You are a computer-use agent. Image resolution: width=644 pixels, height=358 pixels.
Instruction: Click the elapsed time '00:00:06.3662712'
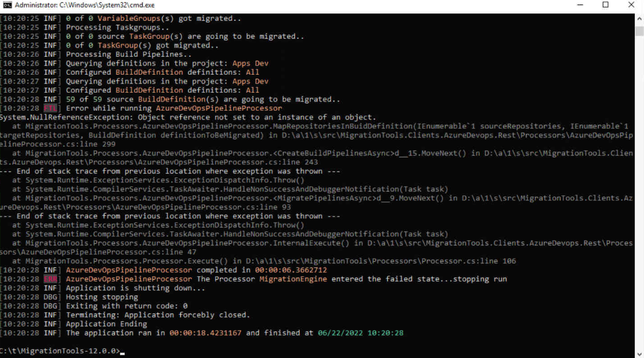291,270
